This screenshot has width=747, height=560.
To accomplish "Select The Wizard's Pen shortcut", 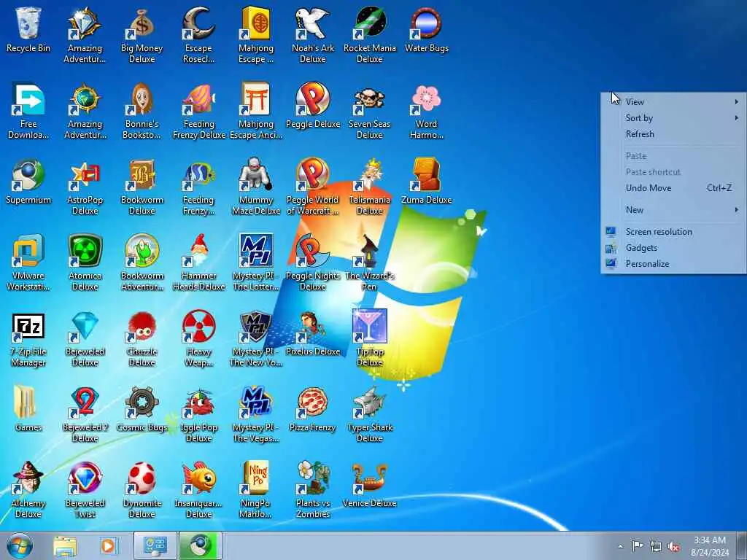I will [370, 262].
